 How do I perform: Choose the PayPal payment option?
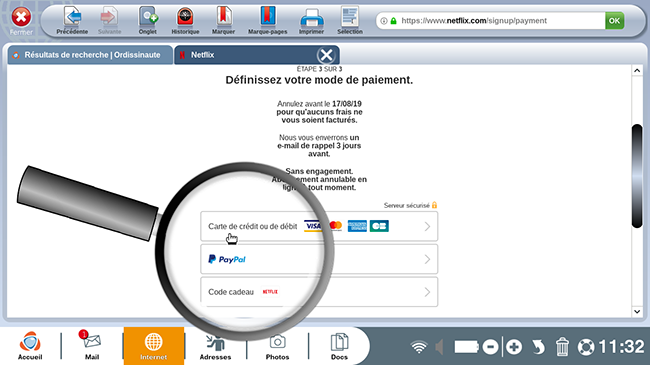319,259
